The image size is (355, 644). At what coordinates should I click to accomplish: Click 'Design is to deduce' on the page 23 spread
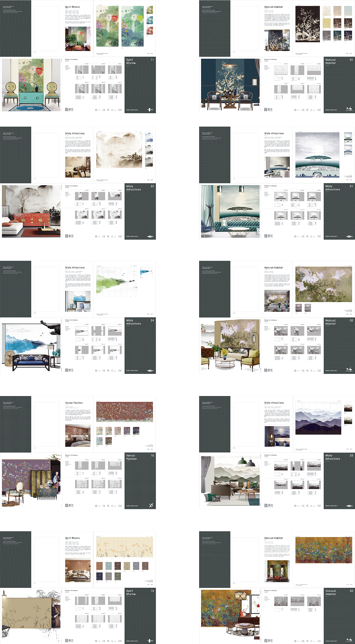270,455
